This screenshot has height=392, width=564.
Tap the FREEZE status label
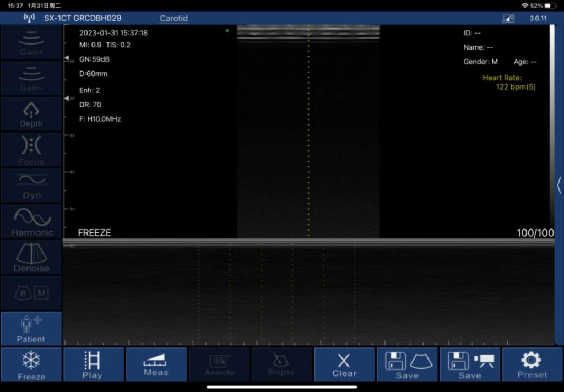(94, 233)
